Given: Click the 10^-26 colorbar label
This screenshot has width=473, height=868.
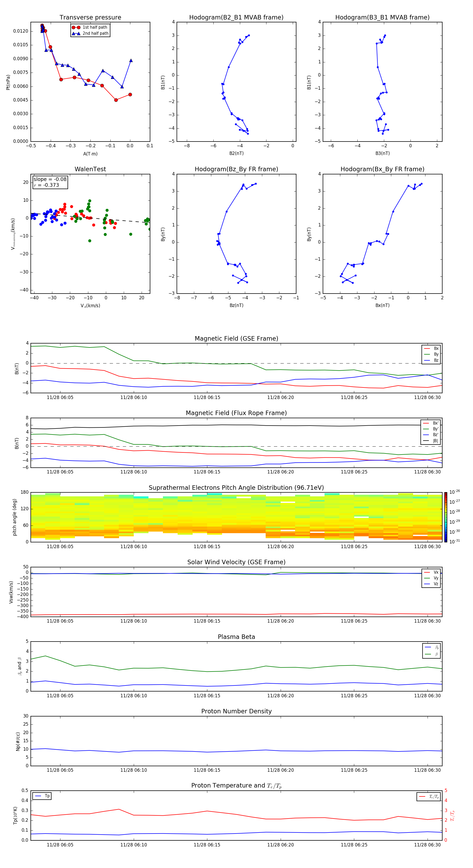Looking at the screenshot, I should [455, 492].
